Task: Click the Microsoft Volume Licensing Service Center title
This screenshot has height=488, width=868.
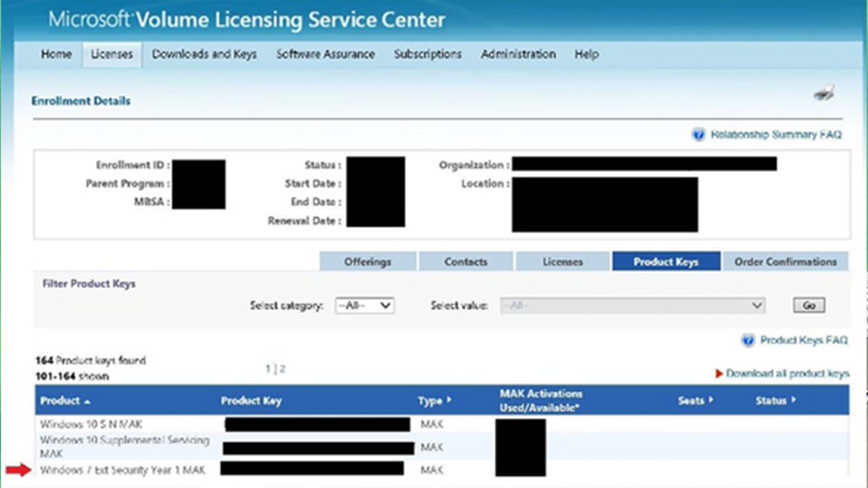Action: tap(247, 20)
